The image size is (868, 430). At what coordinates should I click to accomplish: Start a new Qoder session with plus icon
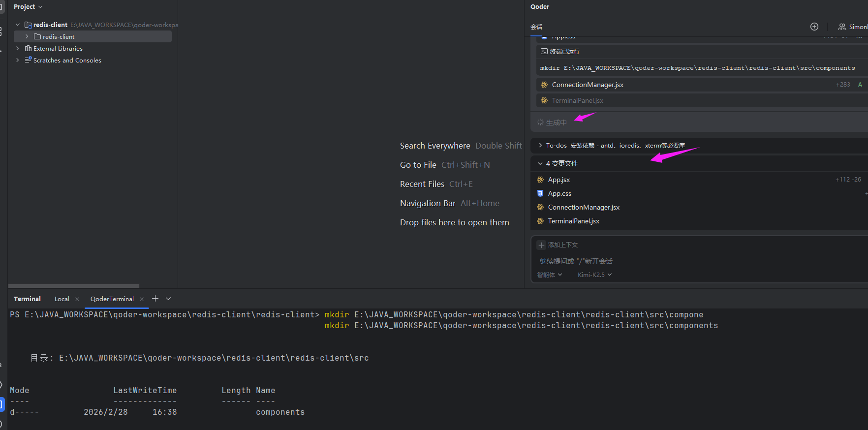coord(814,27)
